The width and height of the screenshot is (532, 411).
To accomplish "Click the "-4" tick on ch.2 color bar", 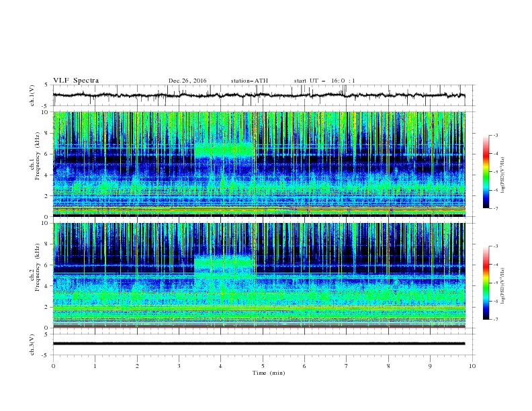I will [x=495, y=265].
